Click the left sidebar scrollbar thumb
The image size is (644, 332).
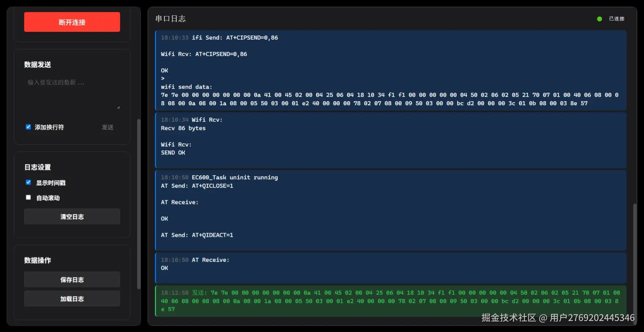[139, 204]
